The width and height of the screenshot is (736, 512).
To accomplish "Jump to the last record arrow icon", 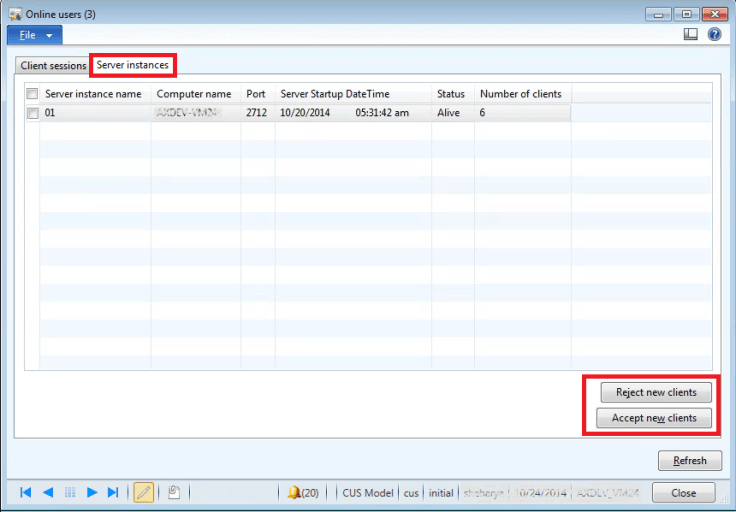I will click(113, 492).
